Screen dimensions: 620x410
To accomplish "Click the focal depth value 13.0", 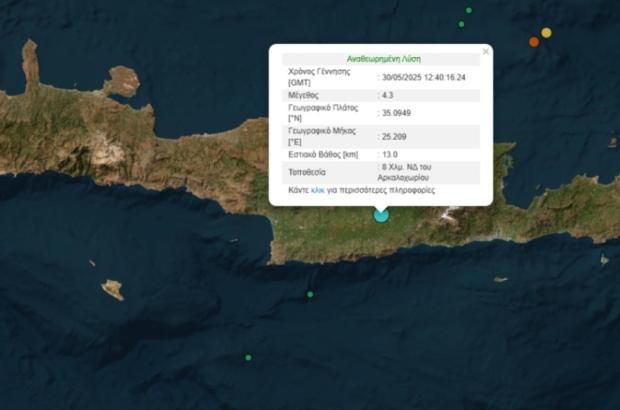I will (391, 154).
